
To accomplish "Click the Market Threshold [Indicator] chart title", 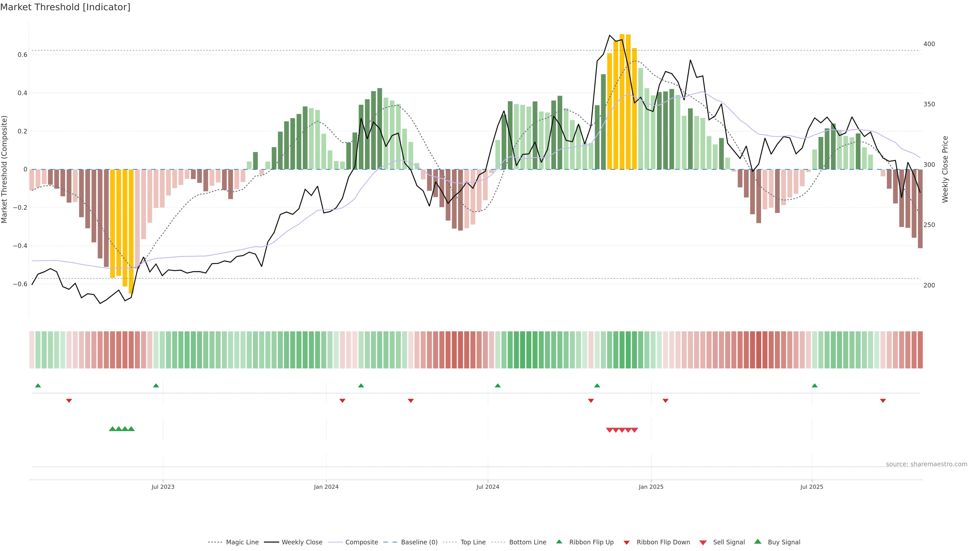I will point(65,7).
